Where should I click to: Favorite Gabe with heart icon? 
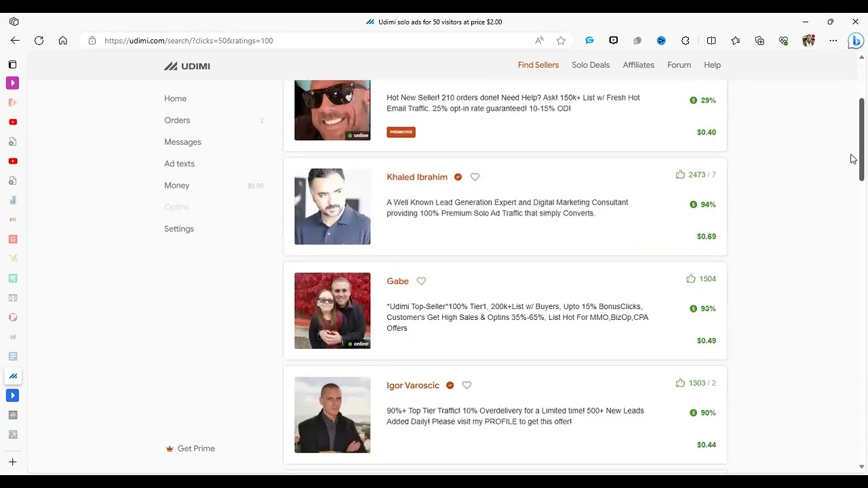coord(421,281)
